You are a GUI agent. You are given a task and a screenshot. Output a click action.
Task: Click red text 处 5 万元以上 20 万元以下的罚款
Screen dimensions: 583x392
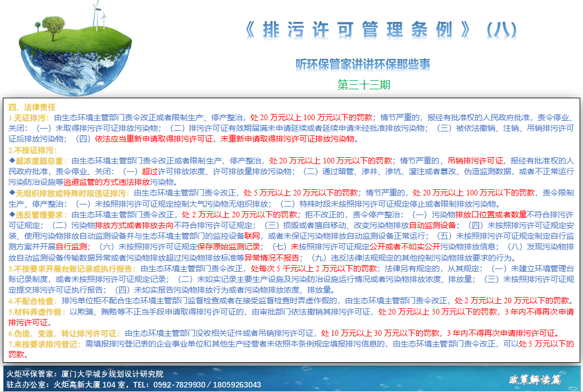point(300,193)
